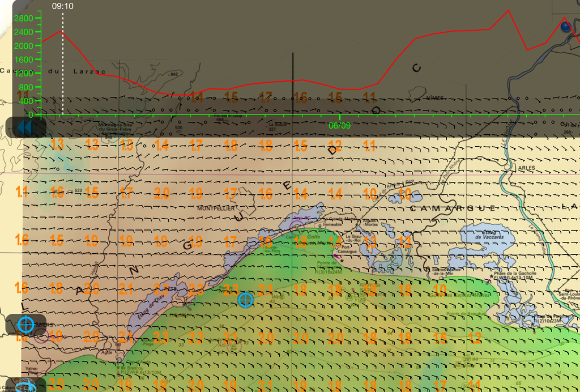Click the 1600 value on the graph axis

click(x=23, y=59)
